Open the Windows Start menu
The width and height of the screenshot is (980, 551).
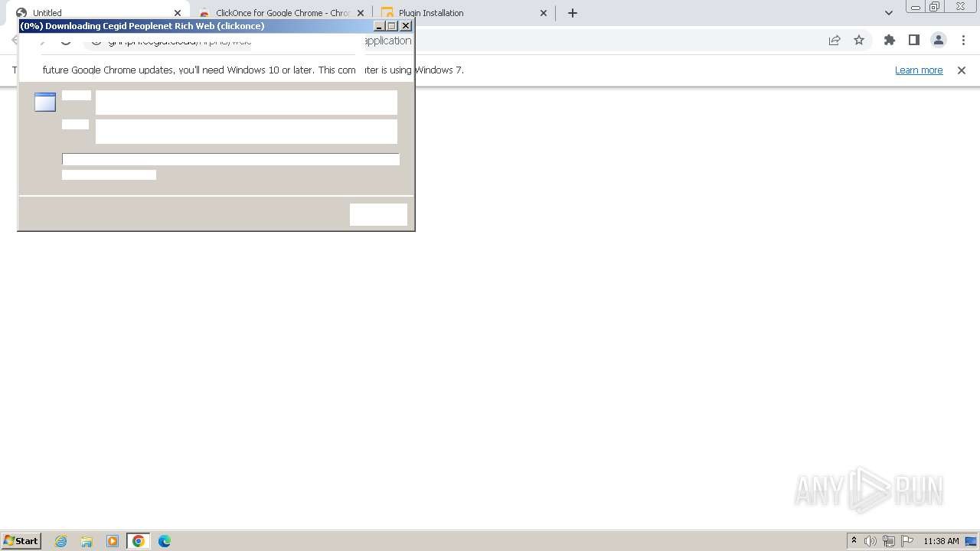pyautogui.click(x=21, y=541)
